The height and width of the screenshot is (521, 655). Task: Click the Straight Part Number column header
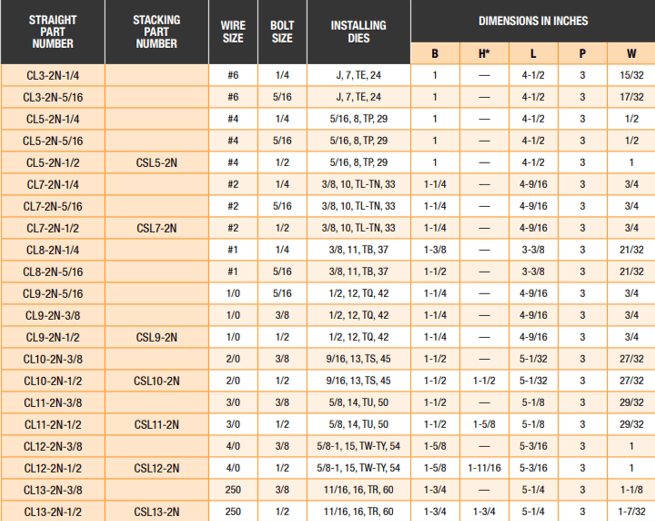point(52,32)
